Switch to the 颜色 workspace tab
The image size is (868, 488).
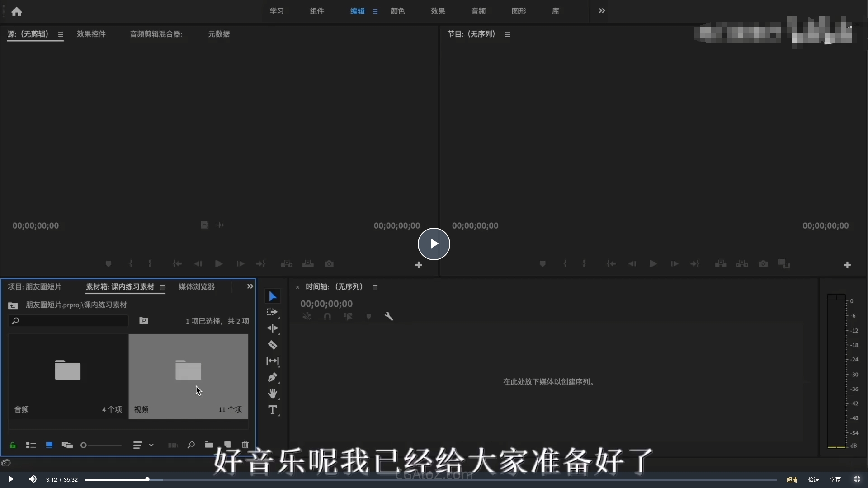(397, 11)
